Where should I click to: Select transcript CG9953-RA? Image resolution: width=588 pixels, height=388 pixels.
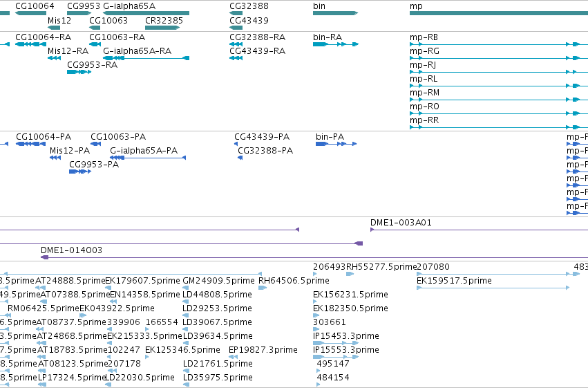coord(93,65)
